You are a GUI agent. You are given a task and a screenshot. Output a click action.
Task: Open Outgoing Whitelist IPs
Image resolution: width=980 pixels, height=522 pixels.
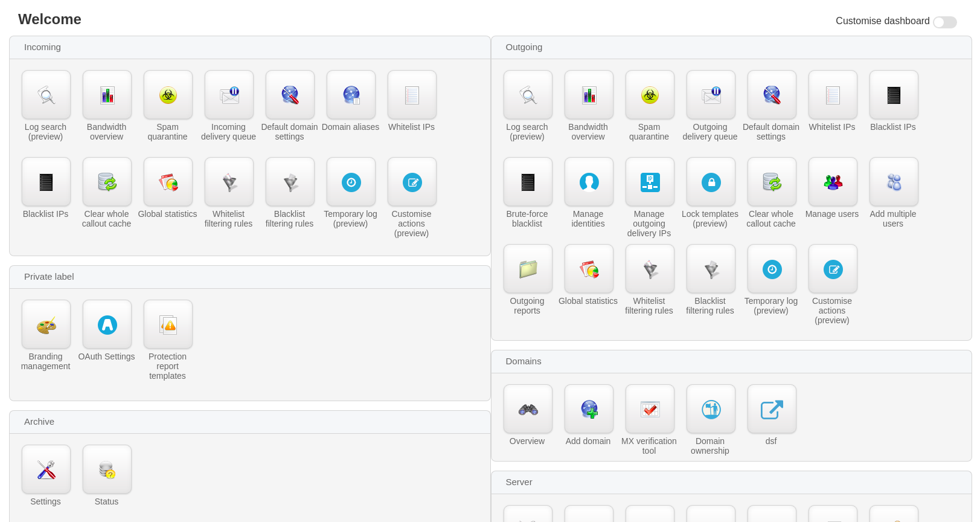[833, 95]
